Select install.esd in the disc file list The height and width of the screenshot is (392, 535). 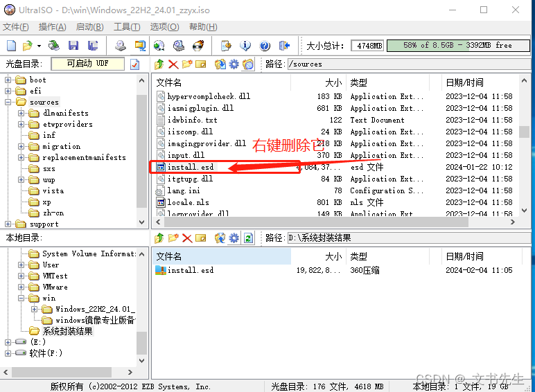click(191, 167)
